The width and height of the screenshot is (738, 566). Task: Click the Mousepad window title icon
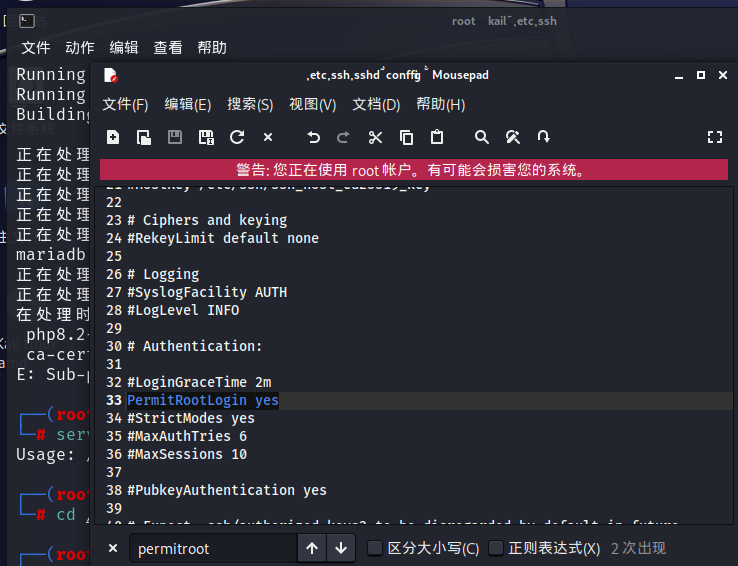click(111, 75)
